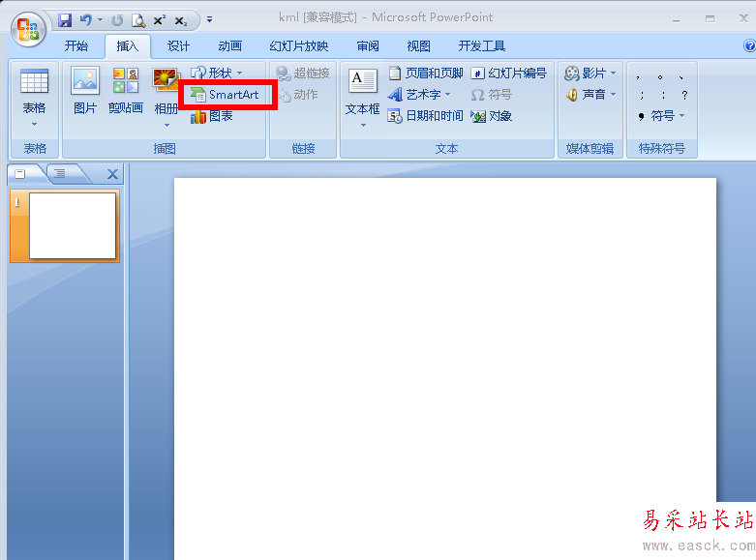Insert a text box with 文本框 icon

(x=363, y=80)
